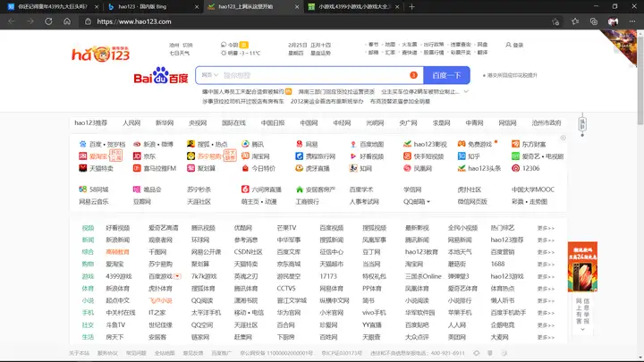Click the 换肤 skin tag hanging right of nav
Viewport: 644px width, 362px height.
pyautogui.click(x=582, y=124)
